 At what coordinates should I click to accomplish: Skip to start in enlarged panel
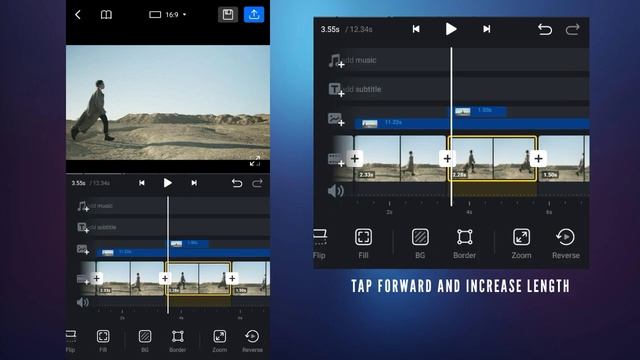point(416,29)
